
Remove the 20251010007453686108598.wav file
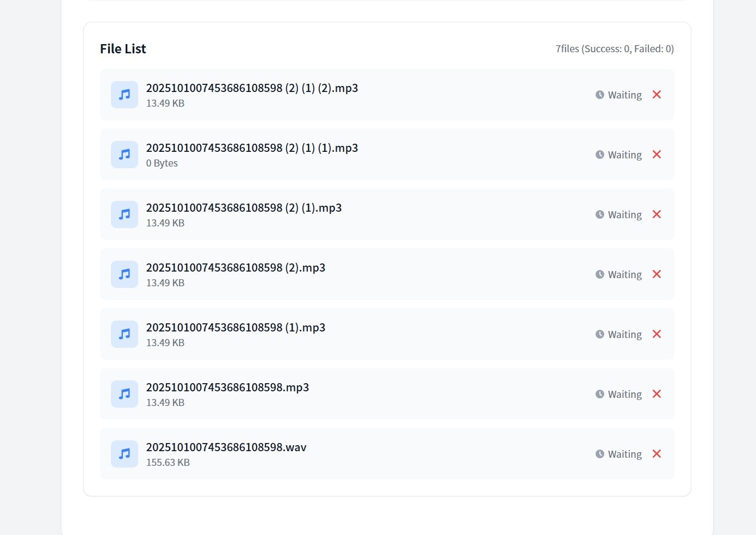tap(656, 454)
